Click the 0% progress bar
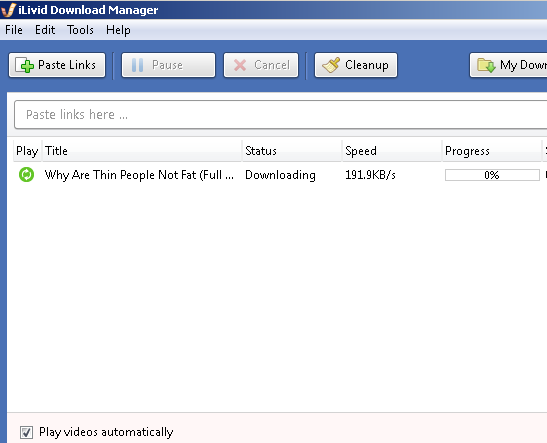547x443 pixels. click(492, 175)
